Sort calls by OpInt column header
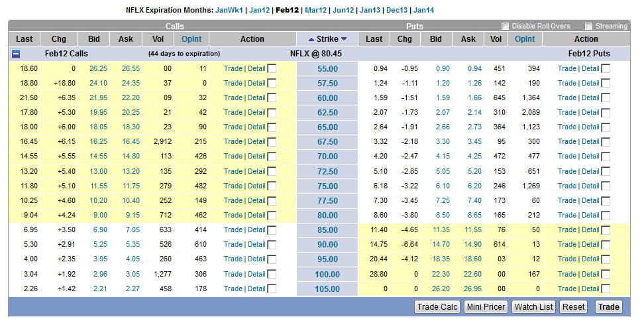 pyautogui.click(x=191, y=39)
